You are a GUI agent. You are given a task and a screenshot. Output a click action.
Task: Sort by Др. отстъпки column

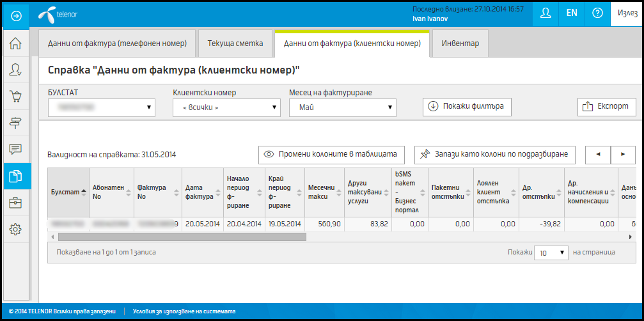[x=541, y=192]
